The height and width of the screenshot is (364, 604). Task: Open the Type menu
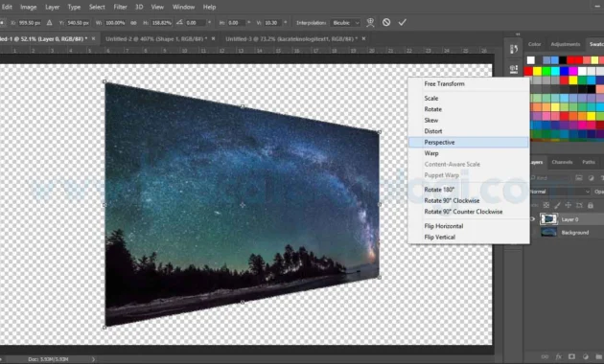74,7
